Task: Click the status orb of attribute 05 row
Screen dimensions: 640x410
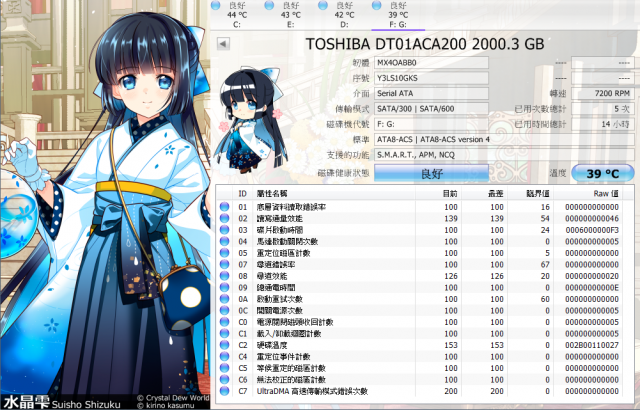Action: tap(224, 253)
